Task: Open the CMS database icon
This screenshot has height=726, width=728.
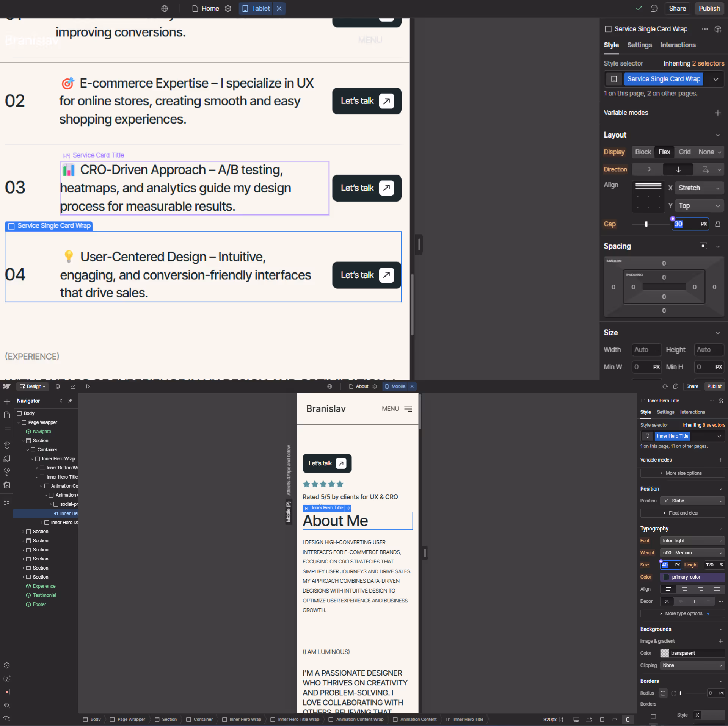Action: pos(58,386)
